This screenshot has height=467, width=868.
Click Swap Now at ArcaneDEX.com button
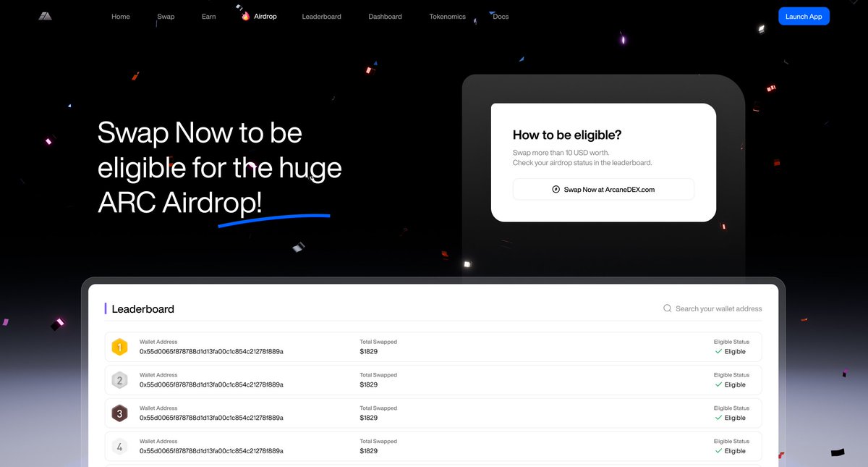pyautogui.click(x=603, y=190)
